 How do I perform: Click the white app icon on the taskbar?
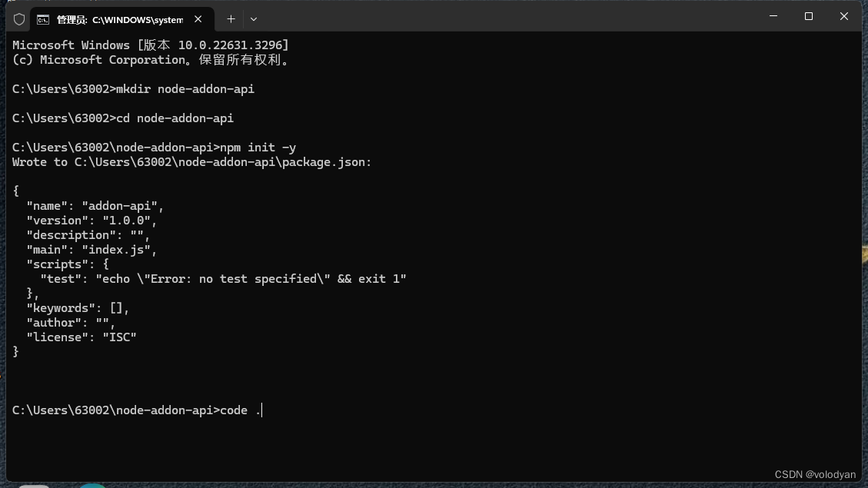click(33, 485)
